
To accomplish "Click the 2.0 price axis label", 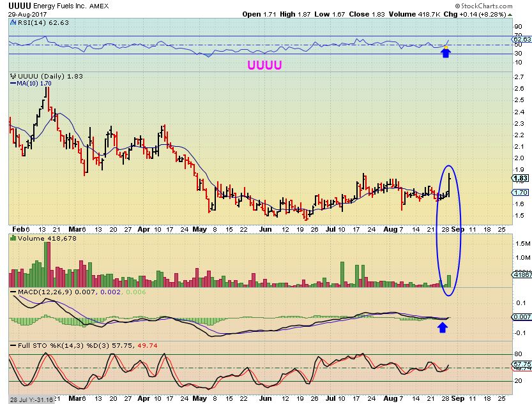I will pyautogui.click(x=519, y=158).
